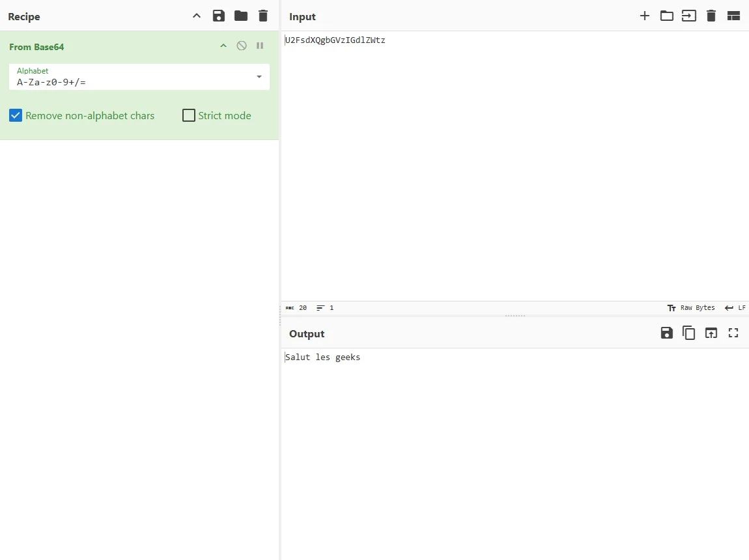
Task: Clear recipe with trash icon
Action: click(262, 16)
